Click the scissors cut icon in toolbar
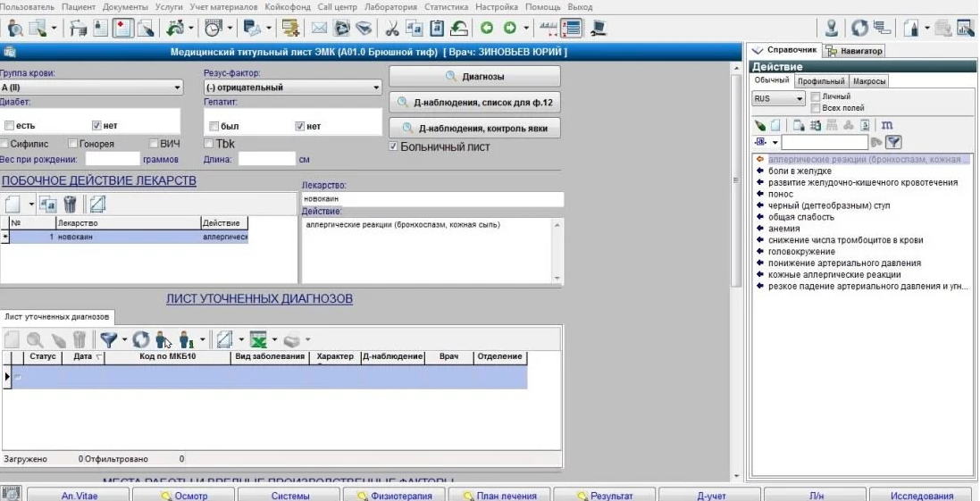 coord(392,28)
